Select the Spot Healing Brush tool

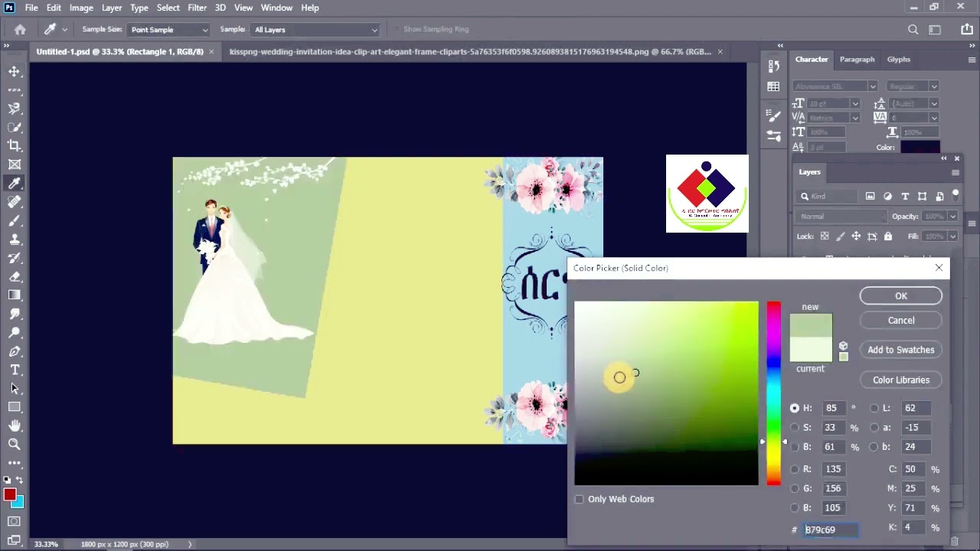click(x=15, y=202)
